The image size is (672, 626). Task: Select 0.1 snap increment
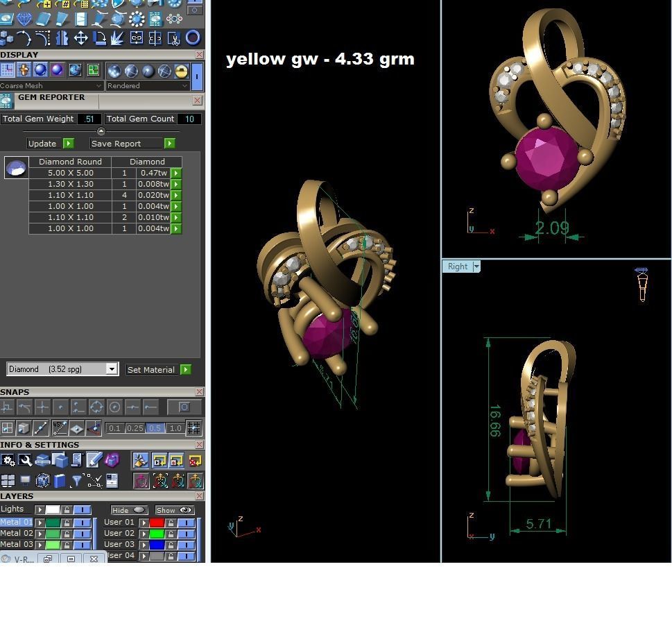tap(114, 428)
